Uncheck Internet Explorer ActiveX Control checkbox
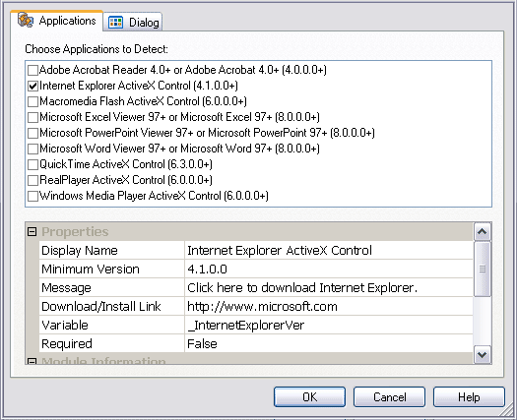517x420 pixels. click(x=32, y=86)
